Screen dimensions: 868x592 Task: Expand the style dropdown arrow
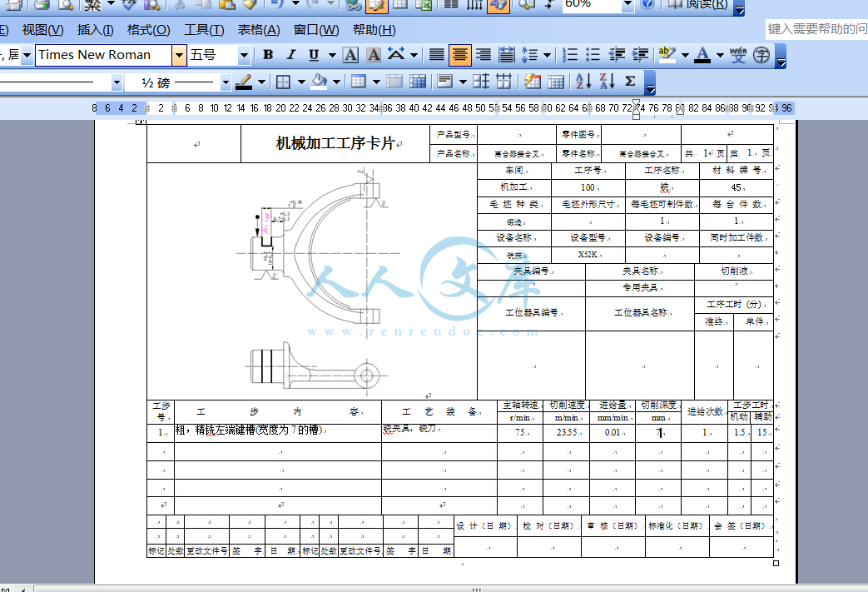tap(27, 56)
